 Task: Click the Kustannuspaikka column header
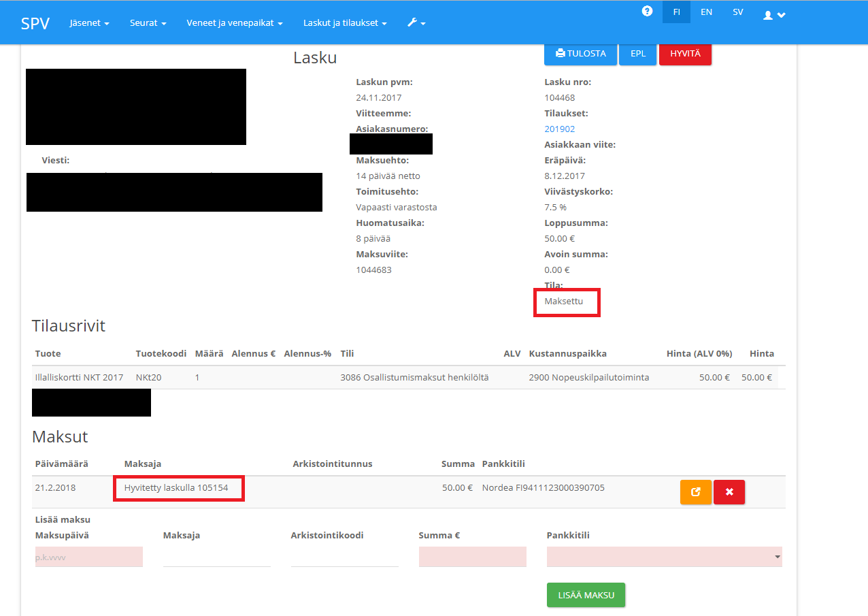click(x=568, y=353)
